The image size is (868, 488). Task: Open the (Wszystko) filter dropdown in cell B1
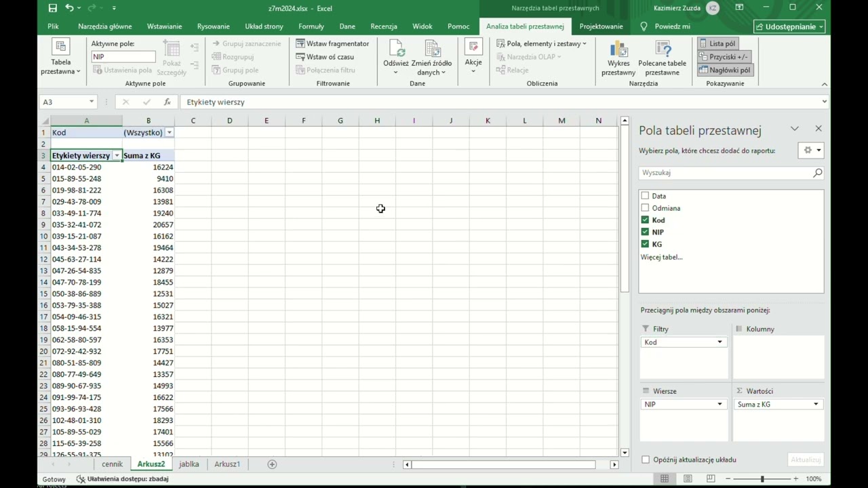[170, 133]
